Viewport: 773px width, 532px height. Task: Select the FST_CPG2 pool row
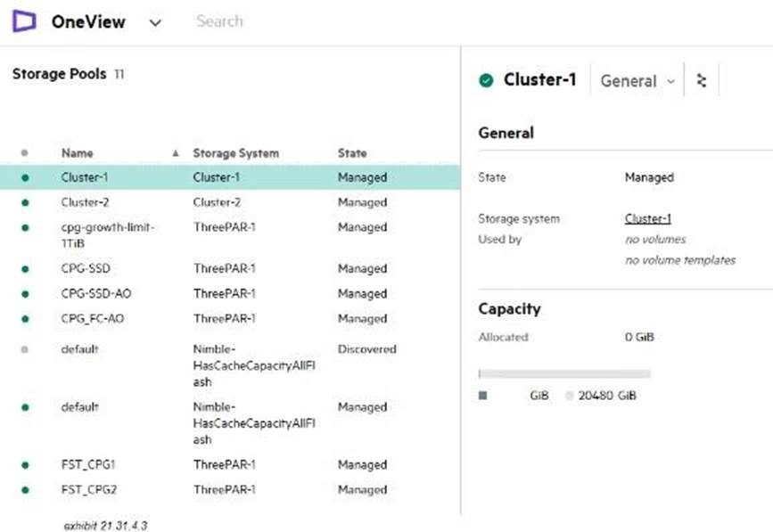point(230,489)
